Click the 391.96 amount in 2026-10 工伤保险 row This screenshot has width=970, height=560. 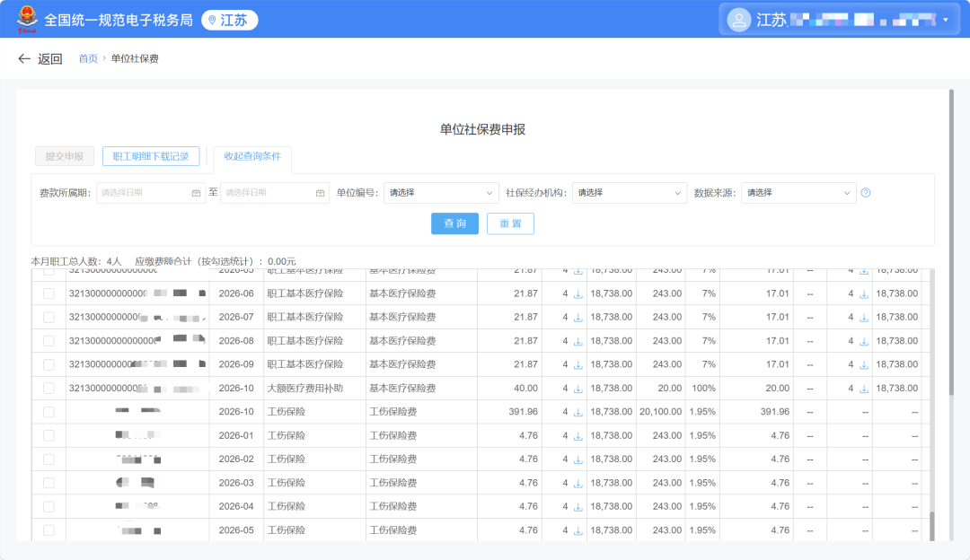(x=524, y=412)
